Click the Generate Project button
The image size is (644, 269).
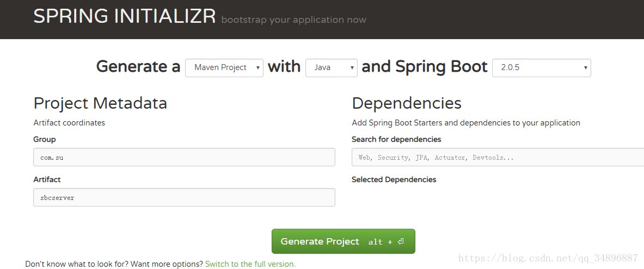pos(344,241)
